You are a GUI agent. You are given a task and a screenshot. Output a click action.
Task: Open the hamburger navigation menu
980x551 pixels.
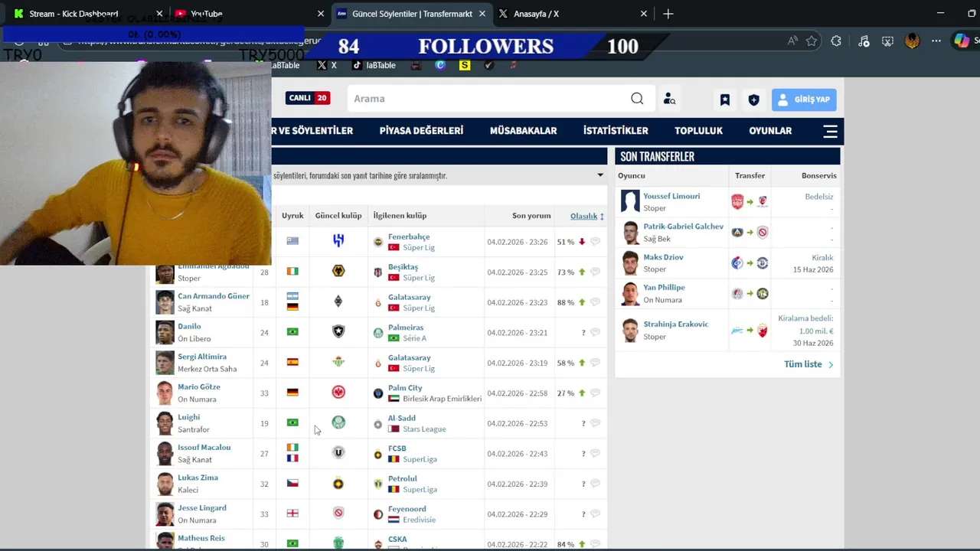point(830,131)
